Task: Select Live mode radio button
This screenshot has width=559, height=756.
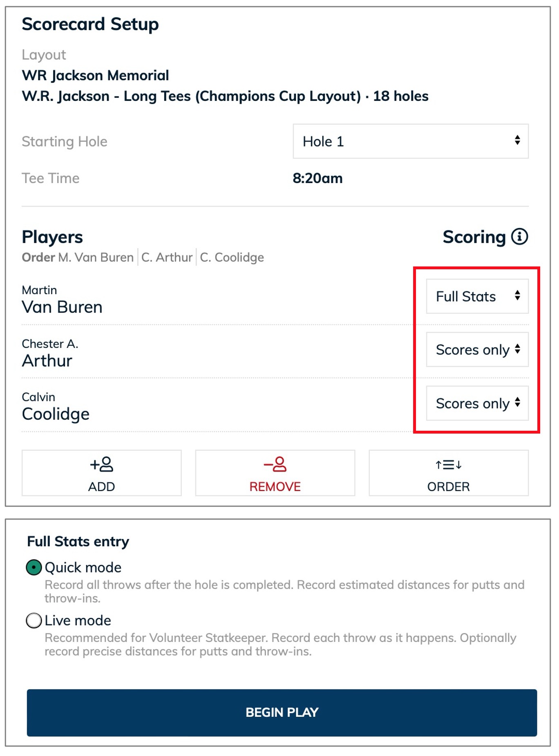Action: (34, 620)
